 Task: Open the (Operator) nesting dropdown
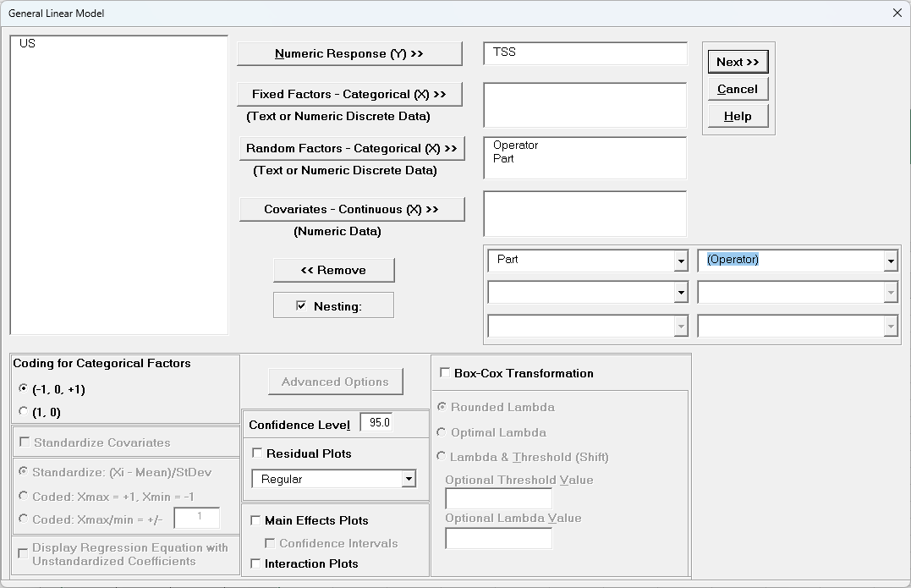tap(890, 261)
